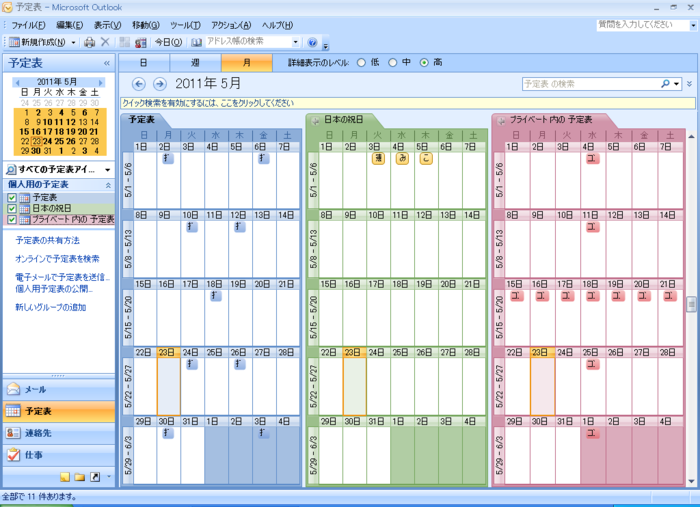
Task: Click overlay arrow on プライベート内の予定表 tab
Action: (501, 121)
